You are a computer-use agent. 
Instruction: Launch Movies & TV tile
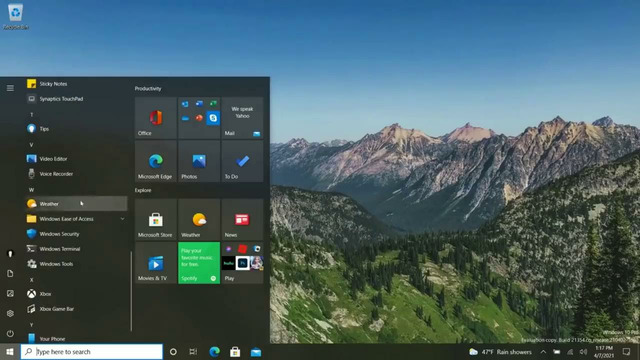156,263
